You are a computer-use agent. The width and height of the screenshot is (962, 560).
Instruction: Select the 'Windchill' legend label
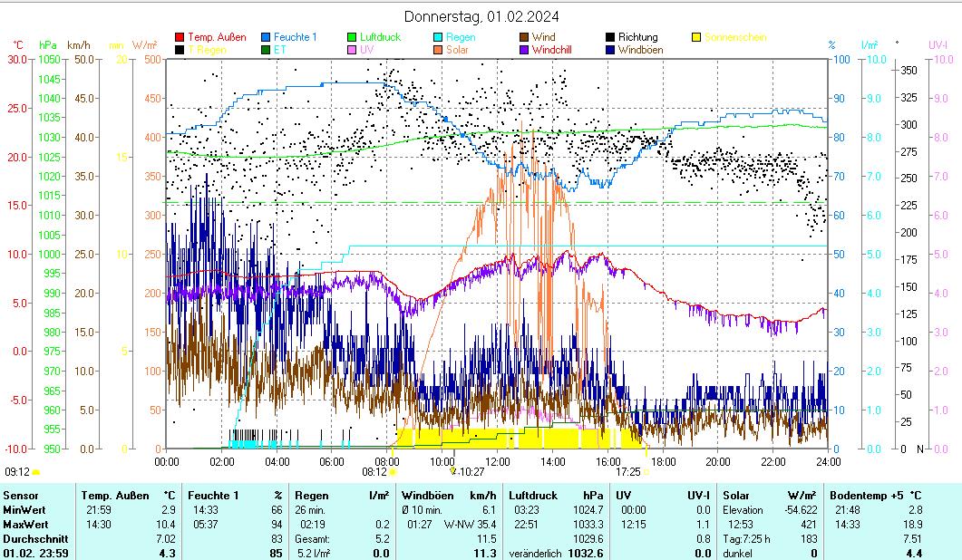[552, 51]
